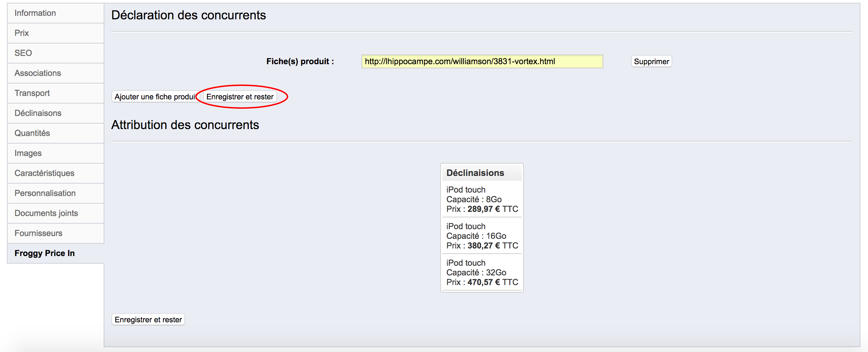
Task: Select the iPod touch 8Go declination
Action: pos(482,199)
